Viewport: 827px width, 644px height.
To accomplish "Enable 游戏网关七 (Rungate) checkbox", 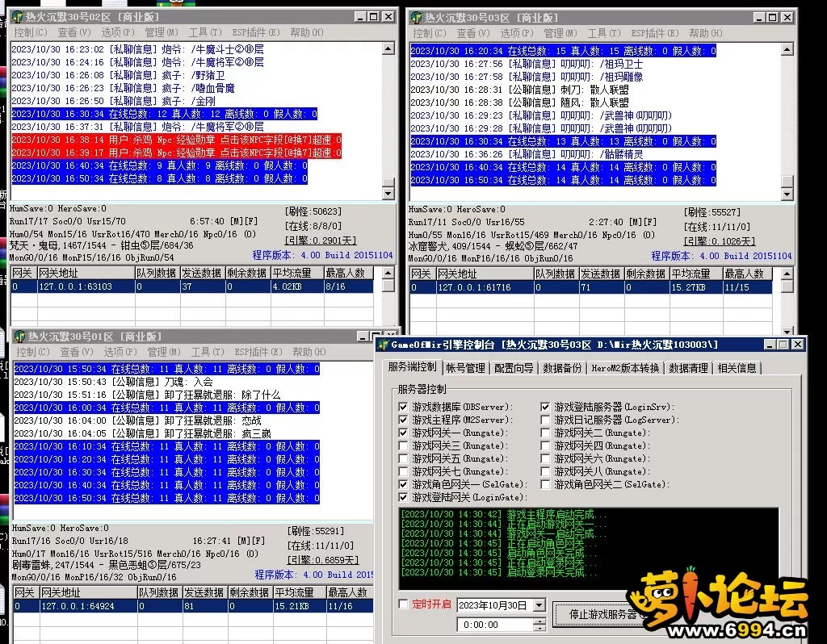I will click(404, 471).
